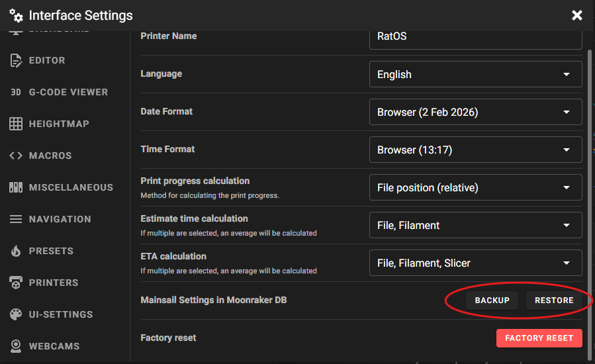
Task: Click the Restore button
Action: click(554, 300)
